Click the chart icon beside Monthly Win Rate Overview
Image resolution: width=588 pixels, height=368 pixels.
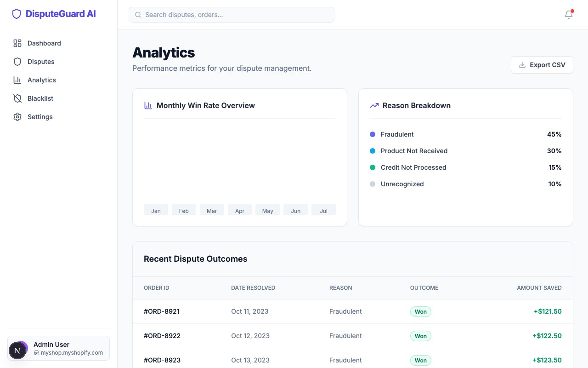point(148,105)
